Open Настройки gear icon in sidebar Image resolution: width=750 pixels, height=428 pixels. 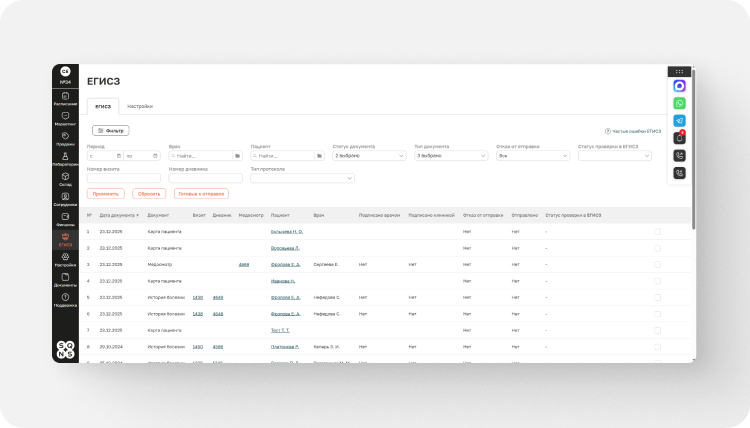pos(66,260)
